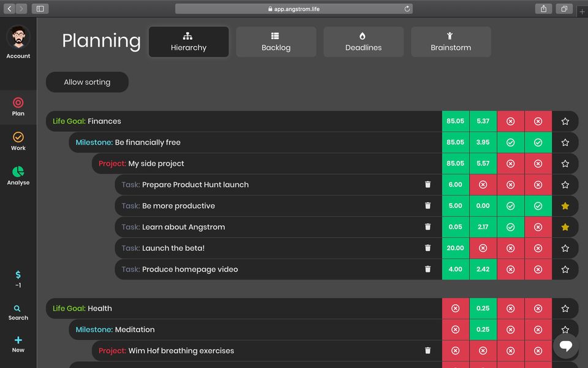Click the 3.95 cell in Be financially free row
Image resolution: width=588 pixels, height=368 pixels.
click(x=483, y=142)
